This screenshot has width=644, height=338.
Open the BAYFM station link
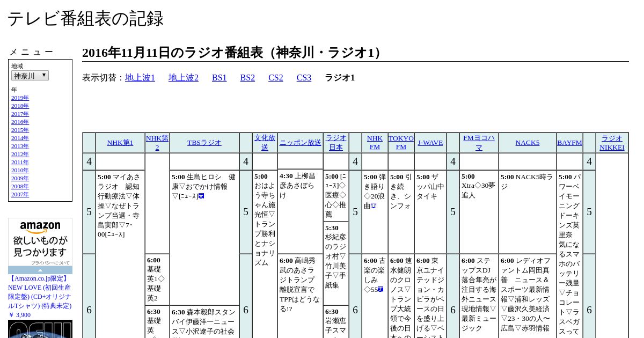569,143
